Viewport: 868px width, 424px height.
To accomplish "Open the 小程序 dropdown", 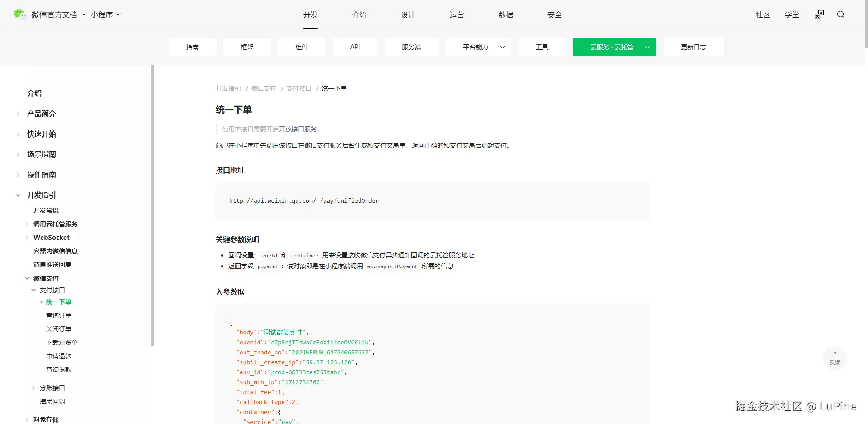I will [x=106, y=14].
